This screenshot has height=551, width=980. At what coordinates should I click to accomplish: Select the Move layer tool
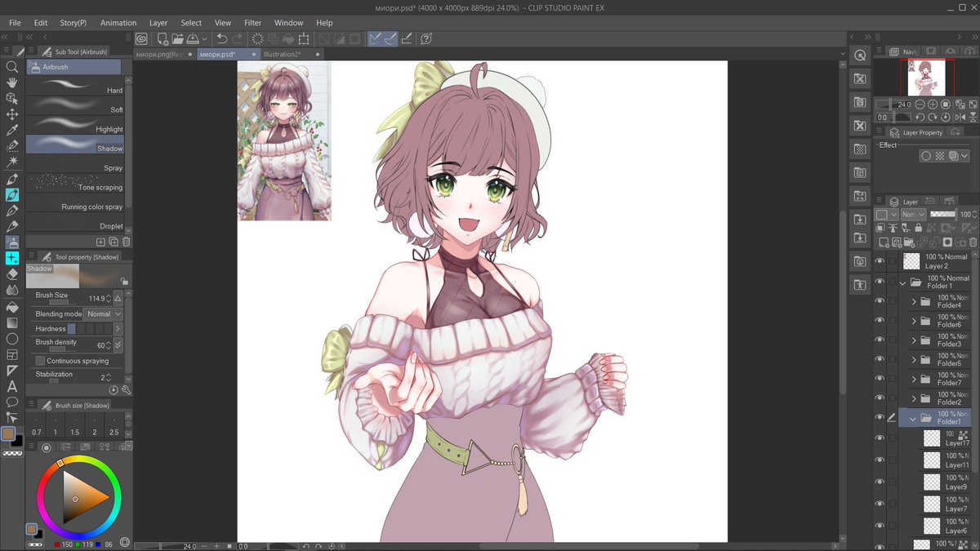point(12,114)
